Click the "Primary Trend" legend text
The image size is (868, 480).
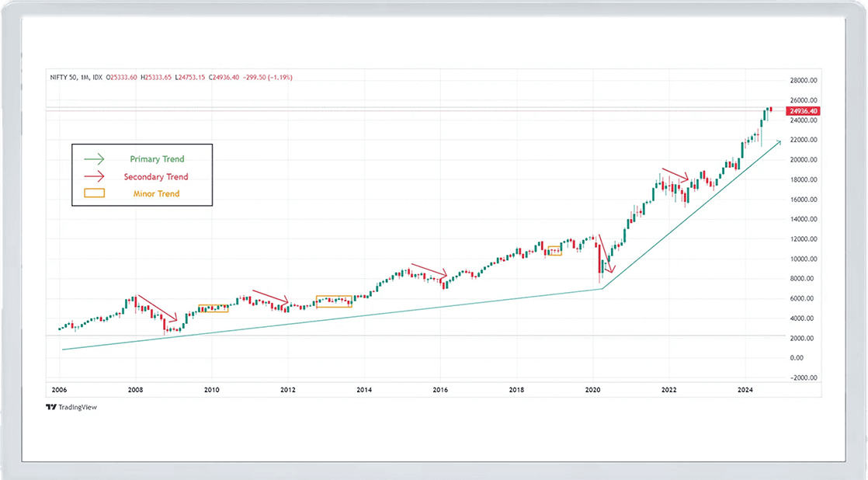pyautogui.click(x=158, y=158)
